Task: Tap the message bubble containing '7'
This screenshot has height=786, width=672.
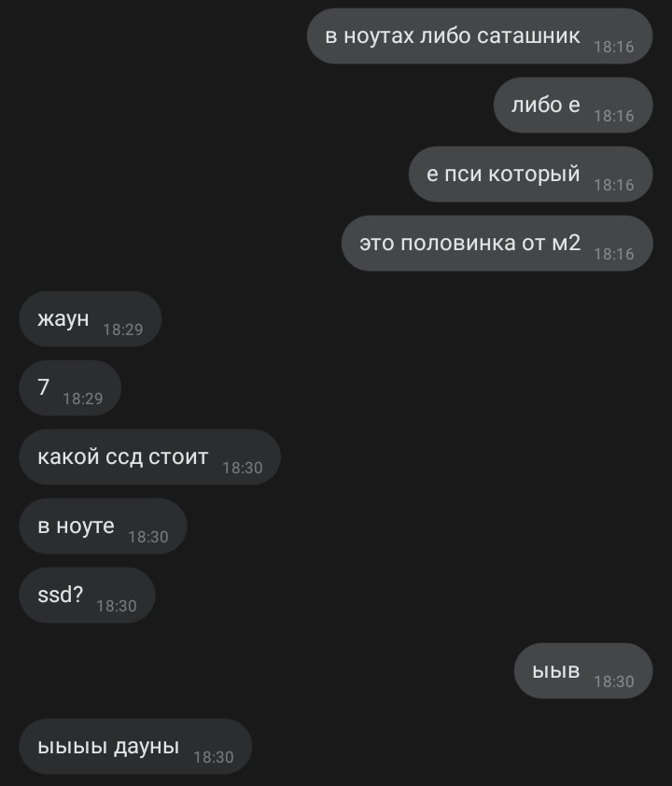Action: pos(70,388)
